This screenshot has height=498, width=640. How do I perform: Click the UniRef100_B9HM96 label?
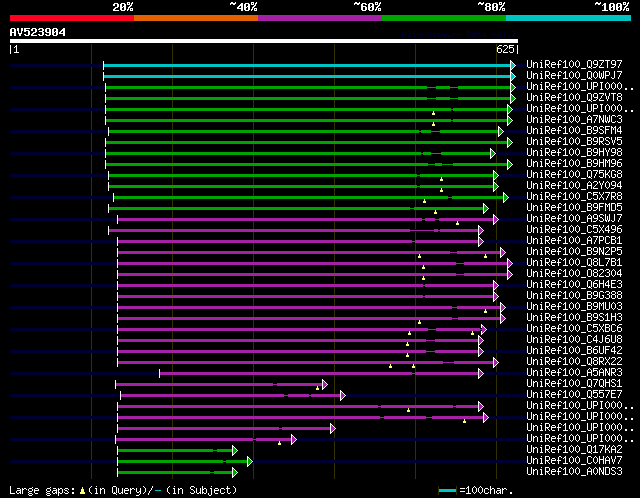[574, 163]
